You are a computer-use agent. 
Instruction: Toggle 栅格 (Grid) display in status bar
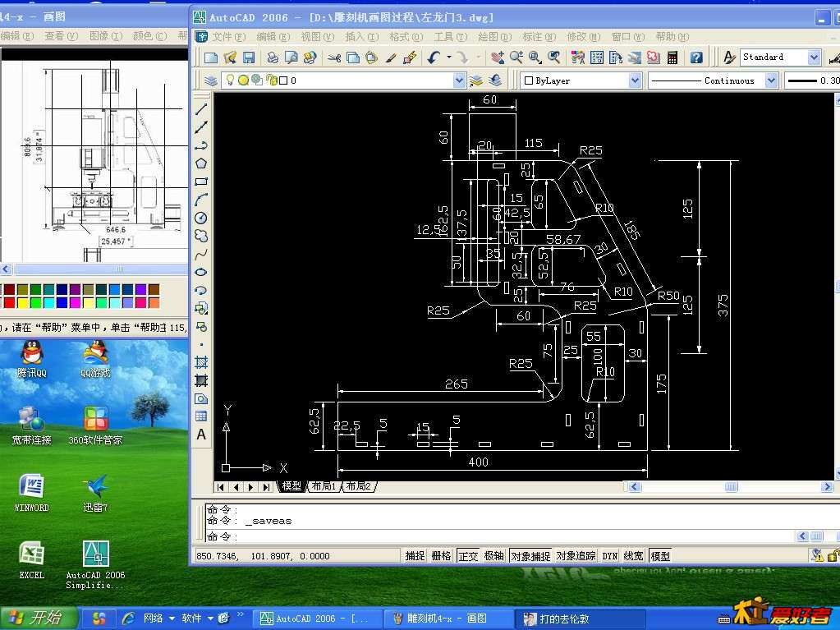tap(442, 556)
